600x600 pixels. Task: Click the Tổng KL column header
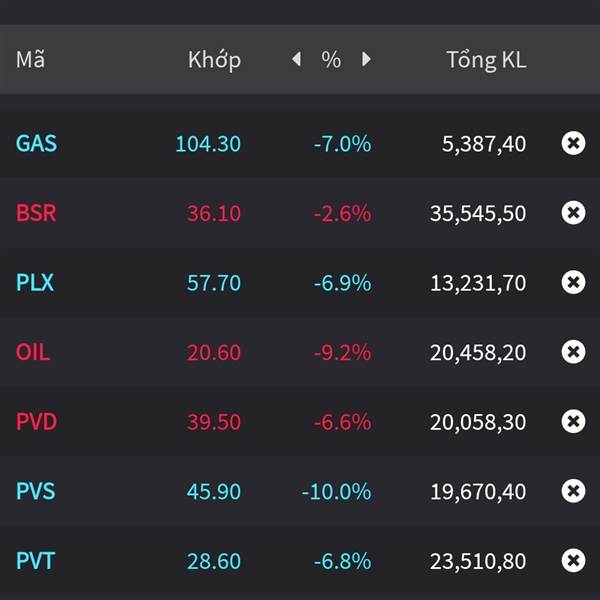(x=486, y=60)
